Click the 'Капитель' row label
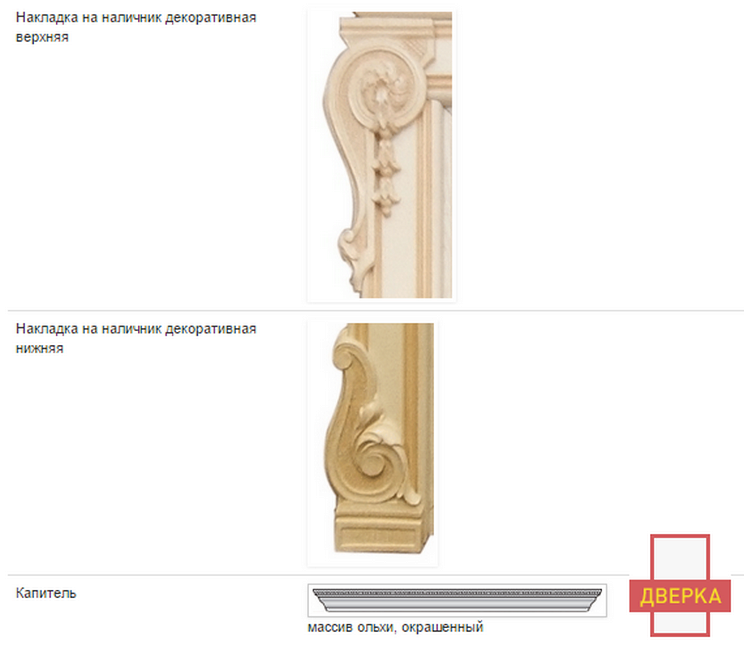Viewport: 744px width, 650px height. (x=46, y=593)
